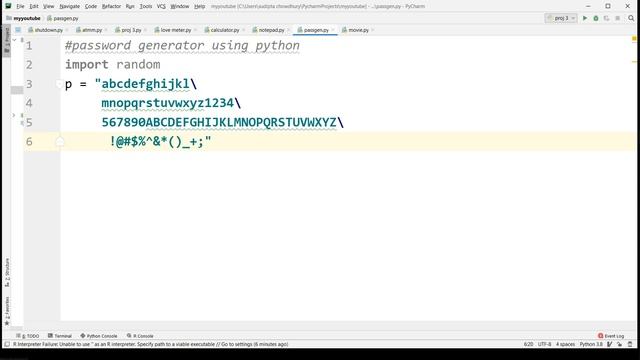The width and height of the screenshot is (640, 360).
Task: Click the fold end marker on line 6
Action: (60, 142)
